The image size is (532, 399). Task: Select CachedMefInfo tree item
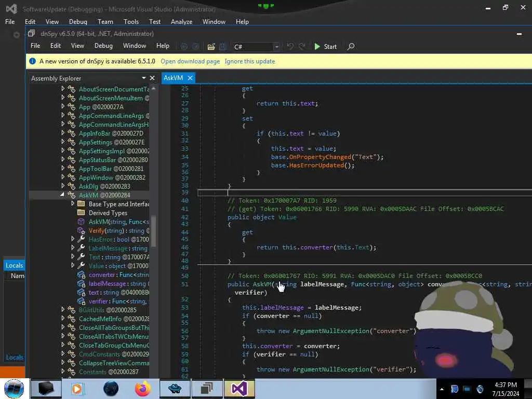(x=114, y=319)
